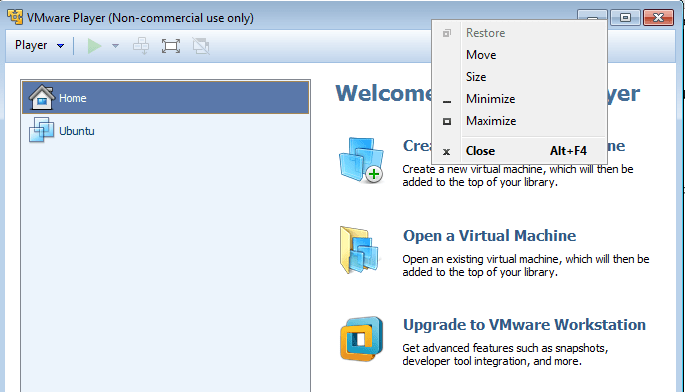Click the green Power On play button
This screenshot has height=392, width=685.
click(x=94, y=45)
